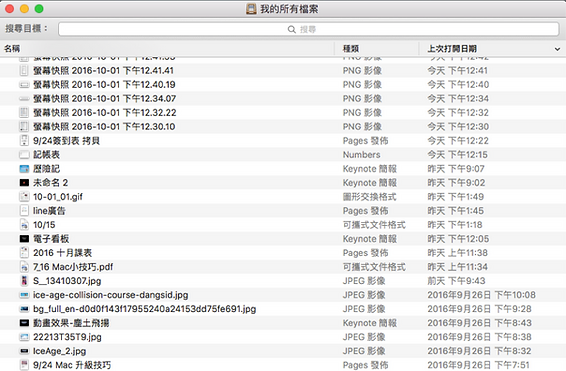Select icon of screenshot 下午12.32.22
This screenshot has height=371, width=566.
[x=24, y=113]
